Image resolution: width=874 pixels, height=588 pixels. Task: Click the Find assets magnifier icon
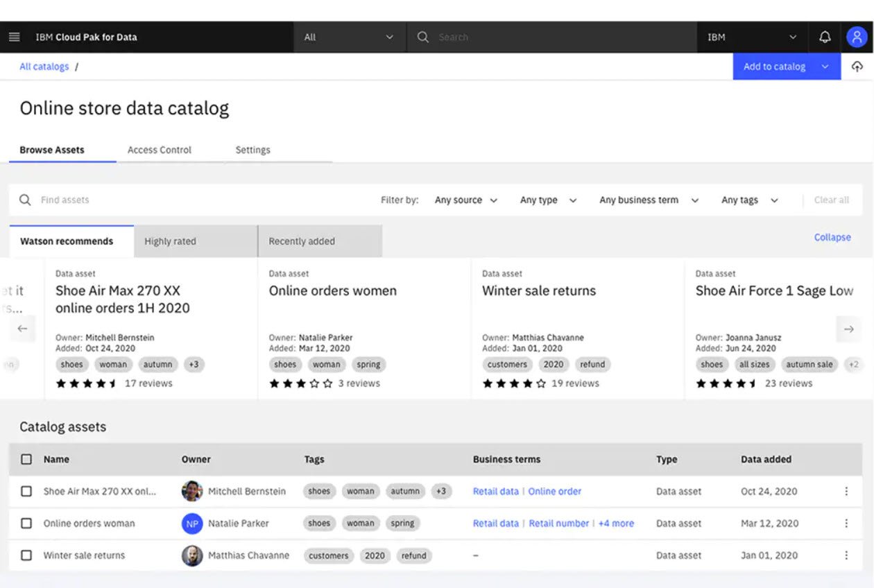(x=25, y=200)
